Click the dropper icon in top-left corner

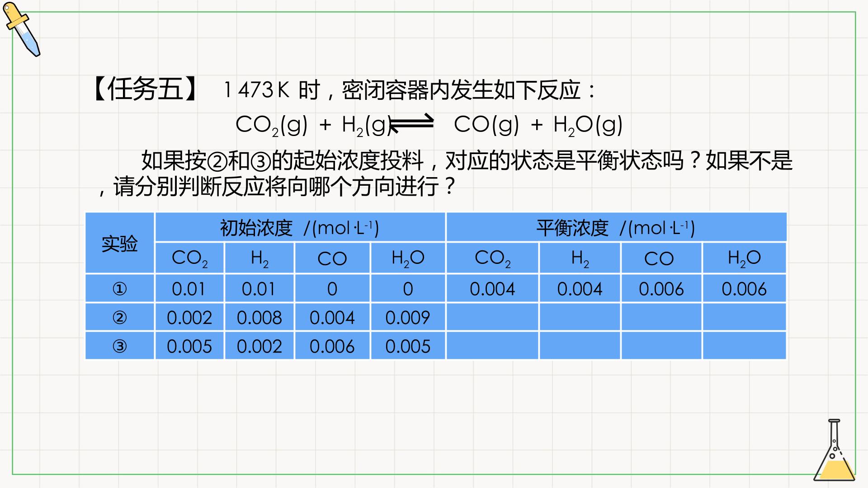(x=21, y=29)
